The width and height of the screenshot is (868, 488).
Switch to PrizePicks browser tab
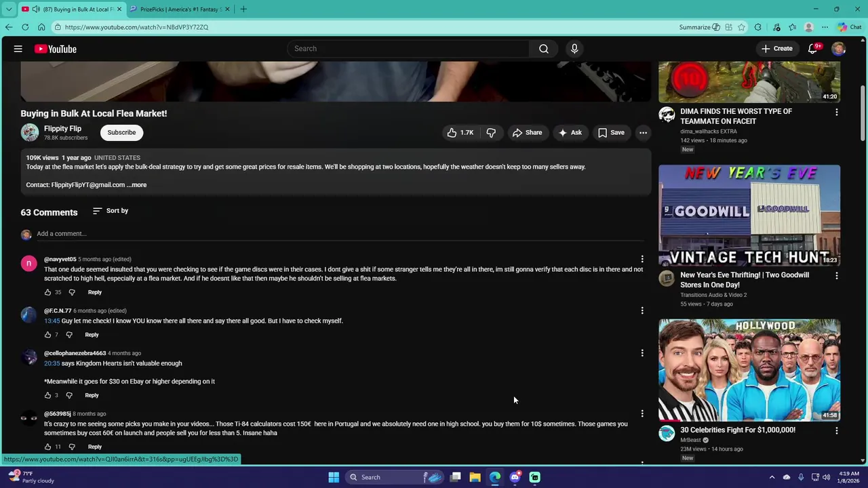(180, 9)
